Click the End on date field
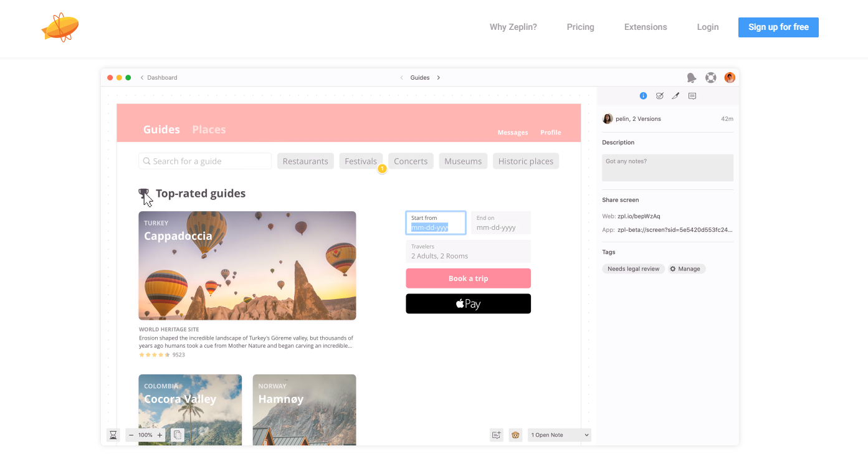This screenshot has height=466, width=868. point(501,222)
